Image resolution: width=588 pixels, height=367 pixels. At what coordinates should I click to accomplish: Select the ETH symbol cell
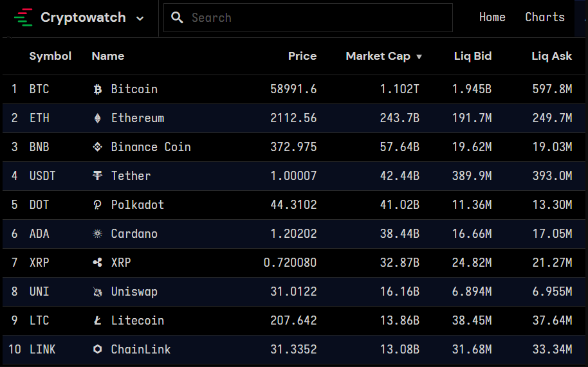pos(39,118)
